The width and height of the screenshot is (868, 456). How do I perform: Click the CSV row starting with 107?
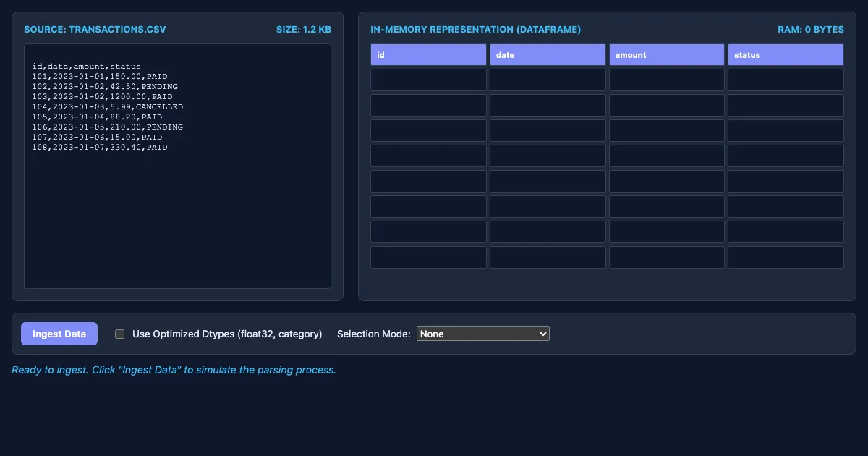click(97, 137)
